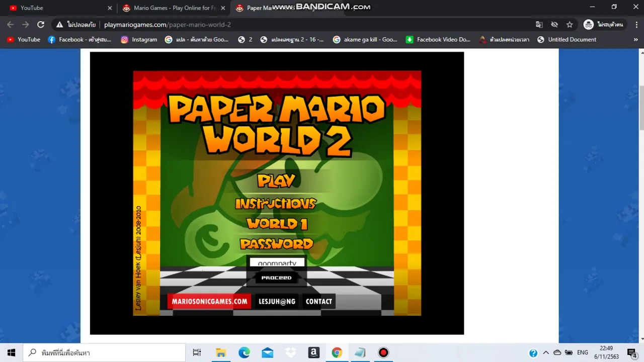Go back with browser back arrow
The width and height of the screenshot is (644, 362).
point(10,24)
